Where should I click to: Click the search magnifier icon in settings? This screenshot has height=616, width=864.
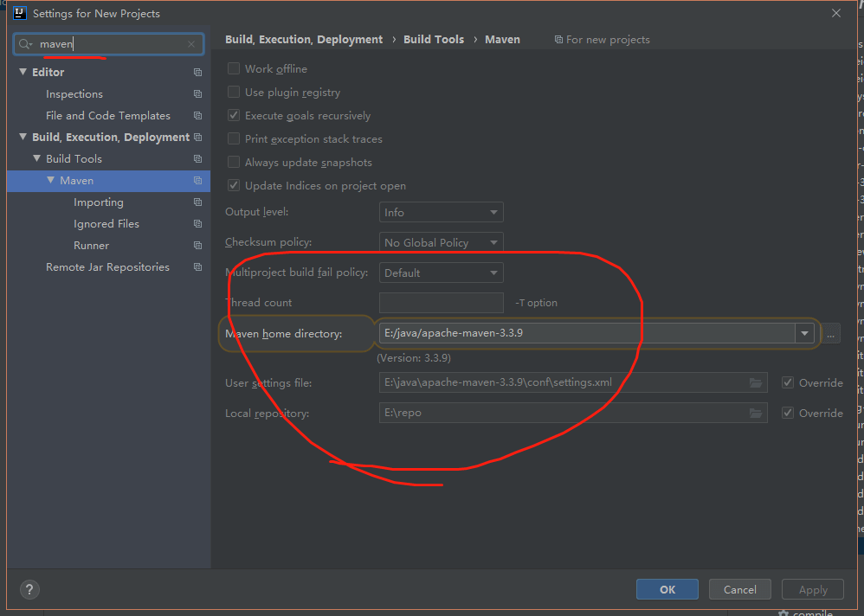tap(25, 44)
